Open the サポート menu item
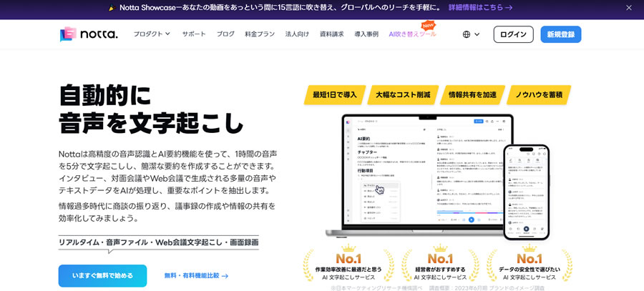 [193, 34]
